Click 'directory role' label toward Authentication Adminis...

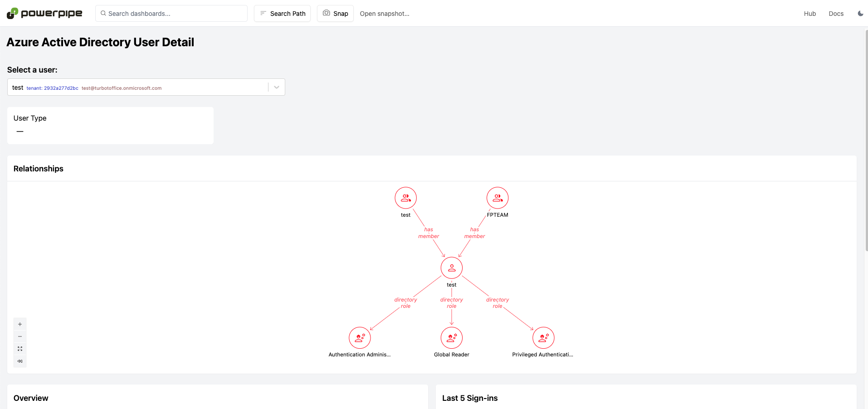405,303
